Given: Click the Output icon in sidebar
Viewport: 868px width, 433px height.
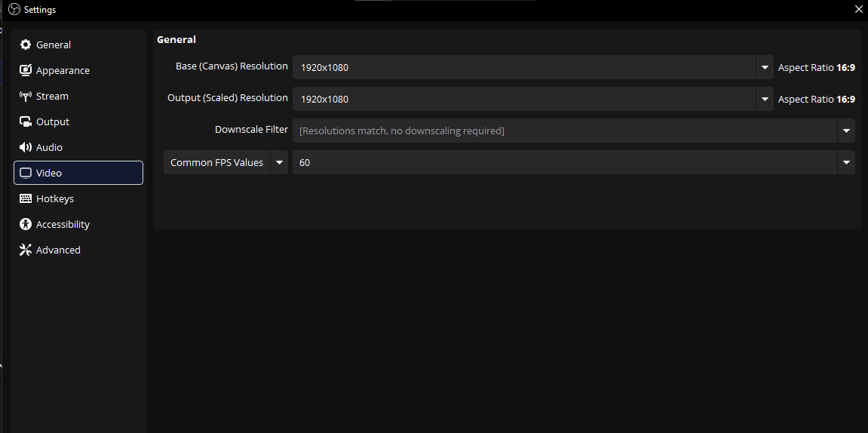Looking at the screenshot, I should pos(26,121).
